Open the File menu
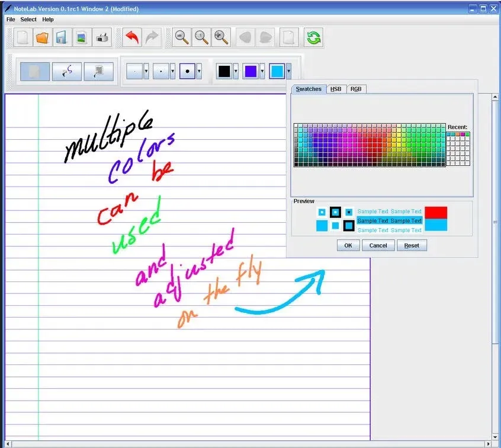The height and width of the screenshot is (448, 501). point(9,19)
